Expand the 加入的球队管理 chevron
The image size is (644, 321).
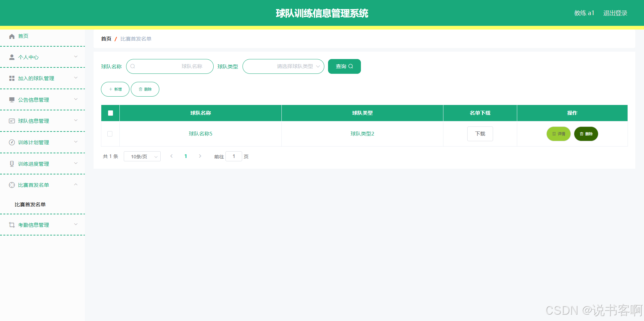tap(76, 78)
